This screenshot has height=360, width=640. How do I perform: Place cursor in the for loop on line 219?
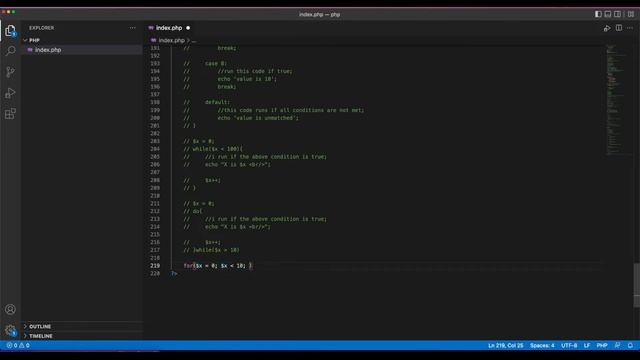218,266
